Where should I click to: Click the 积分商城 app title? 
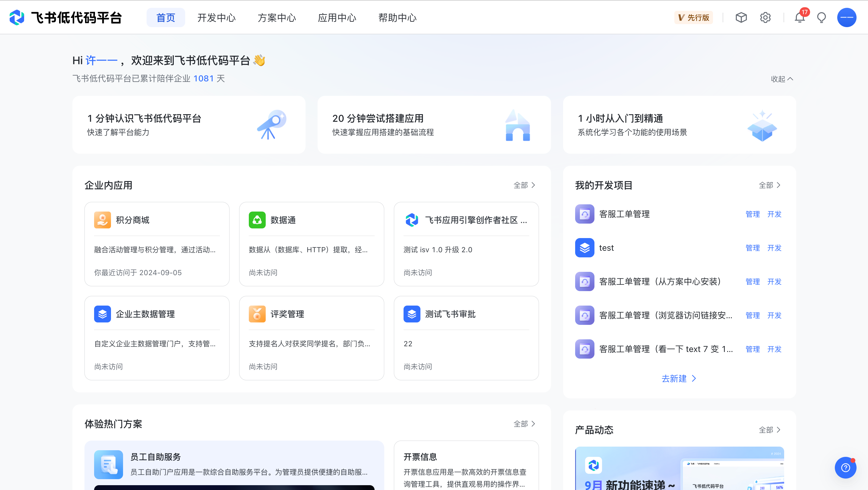pyautogui.click(x=132, y=220)
